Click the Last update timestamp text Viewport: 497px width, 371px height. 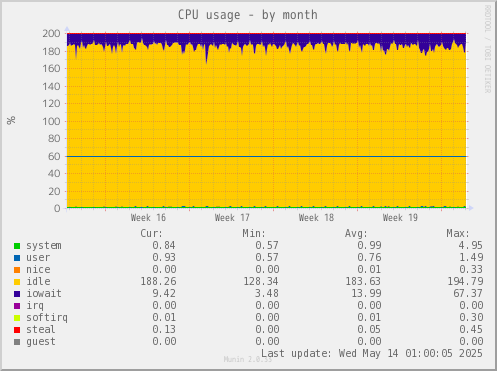(372, 353)
